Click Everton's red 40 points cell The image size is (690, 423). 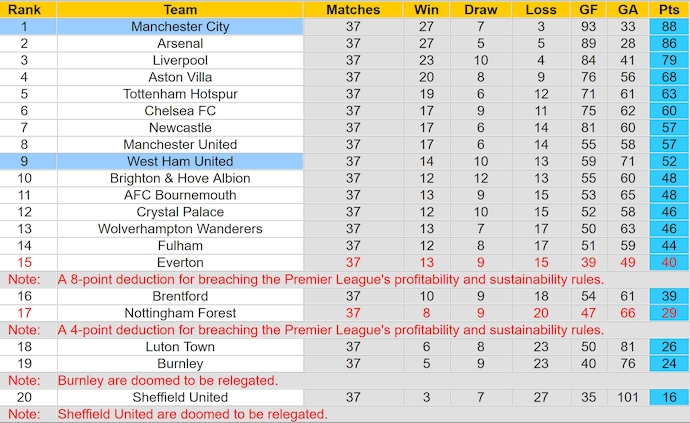(x=669, y=262)
